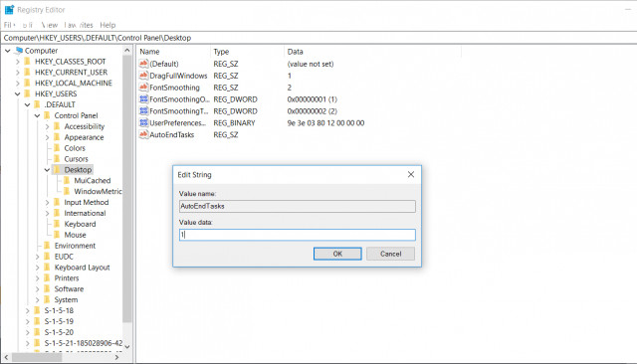Click the UserPreferences binary value icon
This screenshot has height=364, width=637.
click(143, 122)
